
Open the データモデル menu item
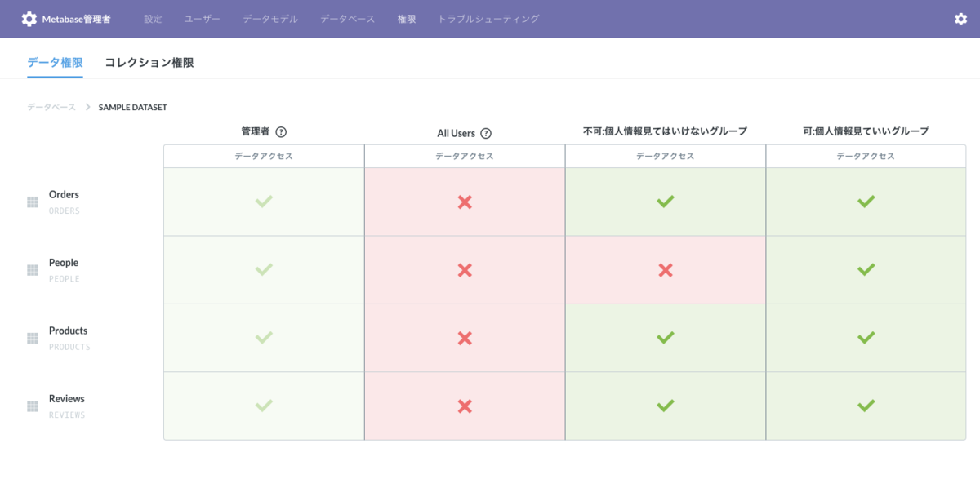[270, 19]
